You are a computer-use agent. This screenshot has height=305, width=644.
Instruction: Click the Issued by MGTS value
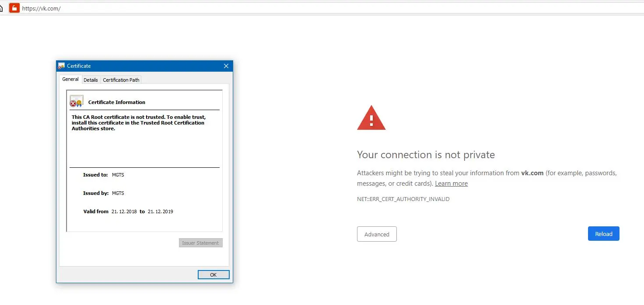pyautogui.click(x=118, y=193)
